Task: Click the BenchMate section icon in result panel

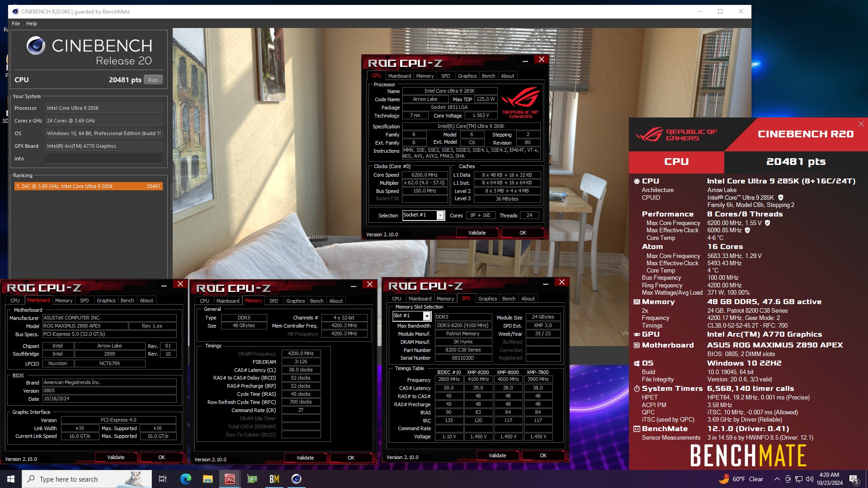Action: 637,429
